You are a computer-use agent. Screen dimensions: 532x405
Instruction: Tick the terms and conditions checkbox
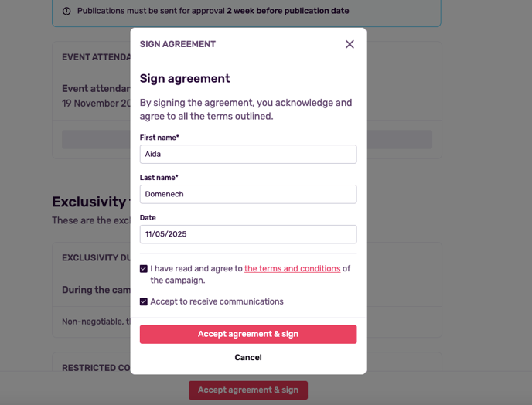(144, 269)
